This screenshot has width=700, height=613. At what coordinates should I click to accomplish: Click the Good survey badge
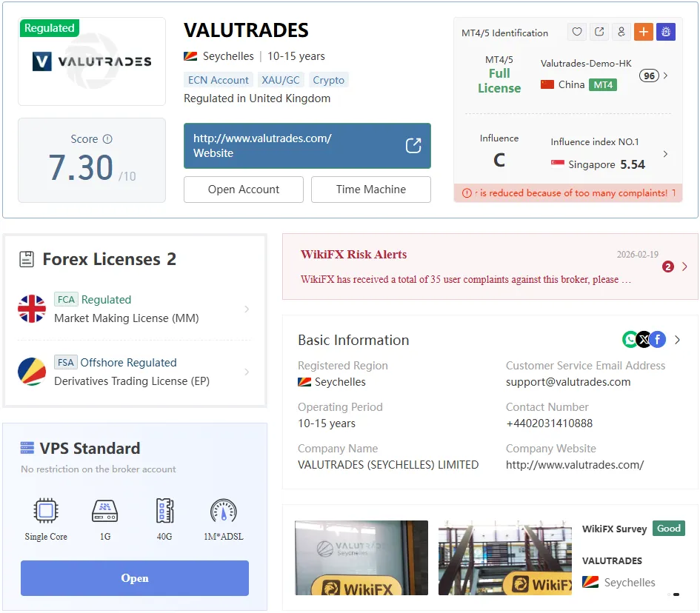click(669, 529)
